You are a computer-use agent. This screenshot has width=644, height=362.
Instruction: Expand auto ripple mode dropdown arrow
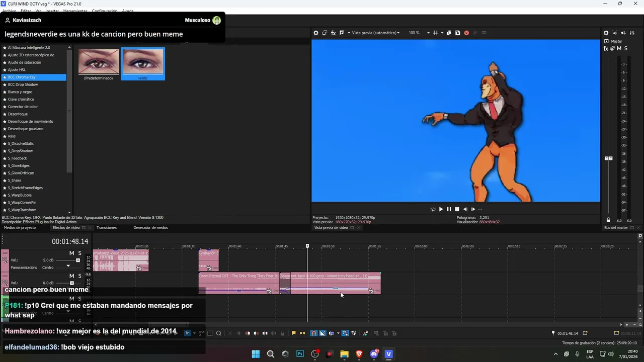tap(338, 333)
